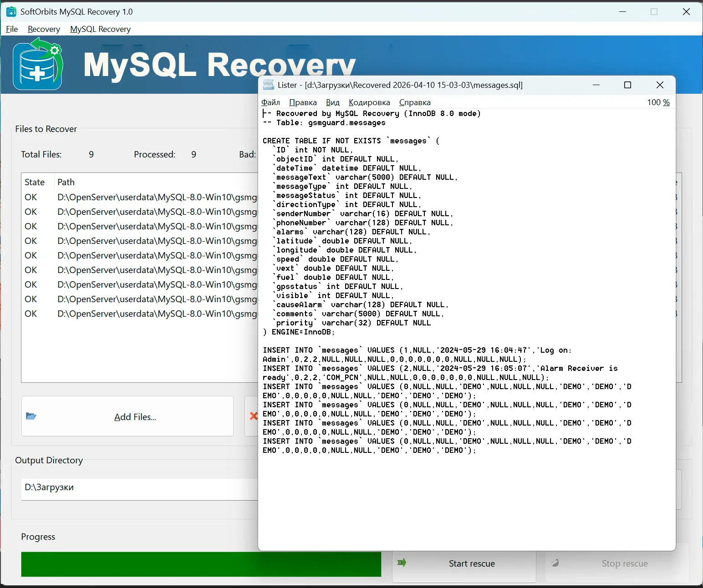Click the Stop rescue icon

click(x=555, y=563)
